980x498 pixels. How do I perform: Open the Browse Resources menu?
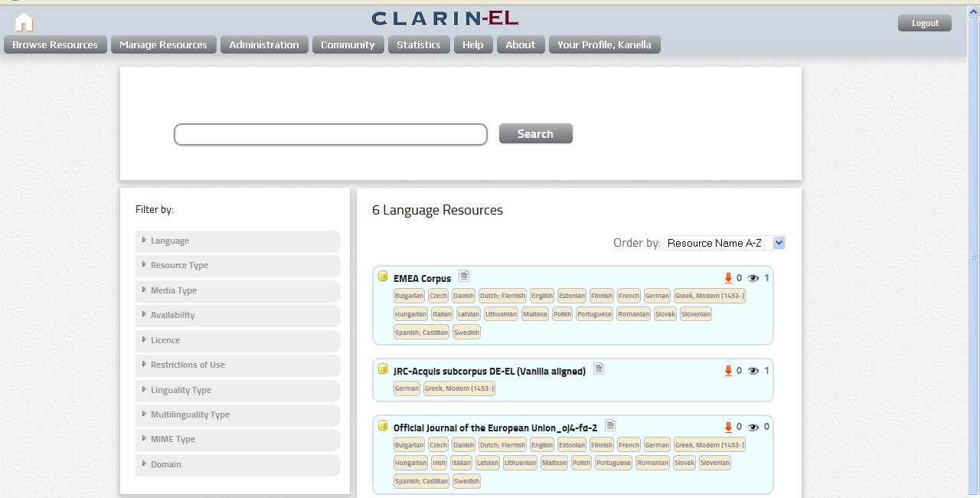[x=55, y=44]
